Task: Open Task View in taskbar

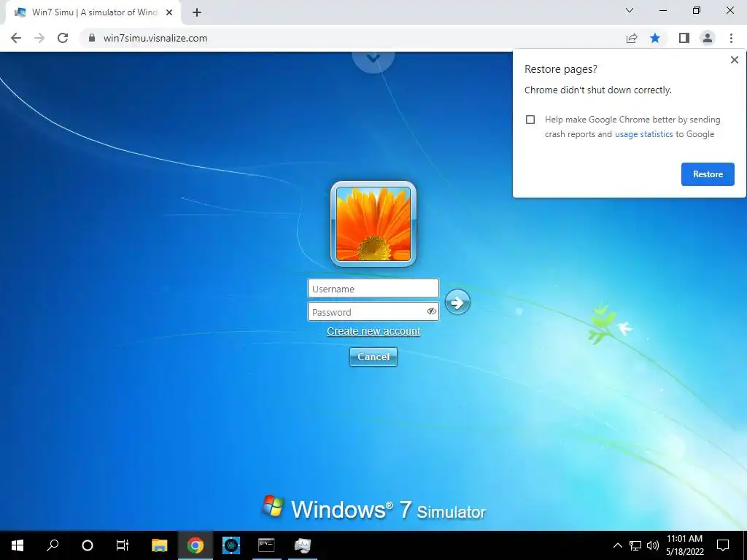Action: click(123, 545)
